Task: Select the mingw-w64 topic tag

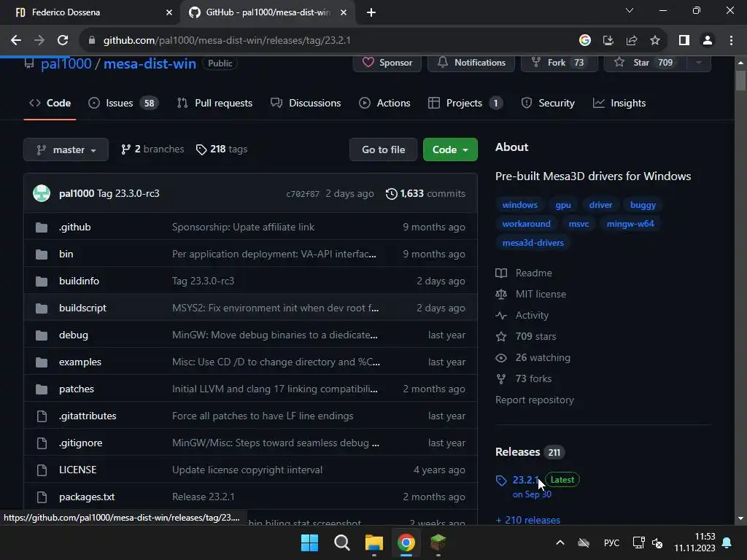Action: click(x=630, y=224)
